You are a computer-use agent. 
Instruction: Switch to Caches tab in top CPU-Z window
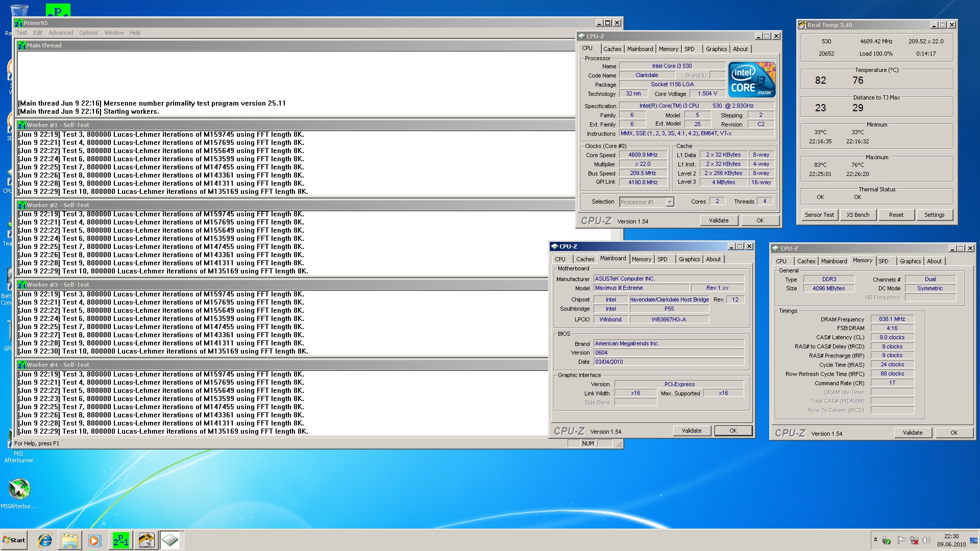click(x=612, y=49)
